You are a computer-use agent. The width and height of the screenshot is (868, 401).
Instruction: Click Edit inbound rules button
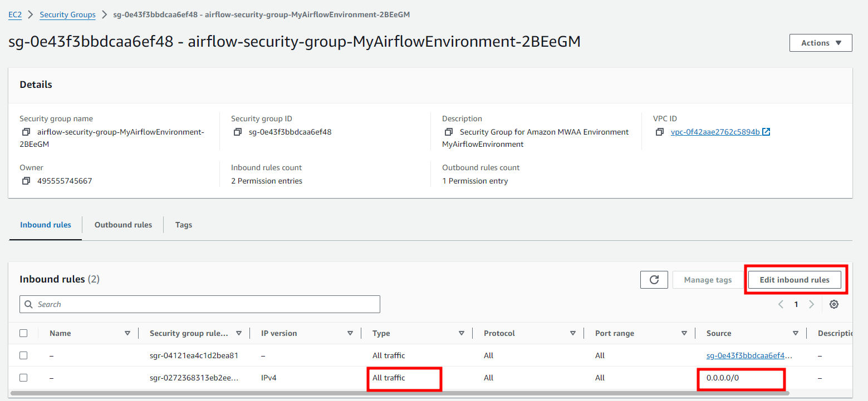click(x=795, y=280)
